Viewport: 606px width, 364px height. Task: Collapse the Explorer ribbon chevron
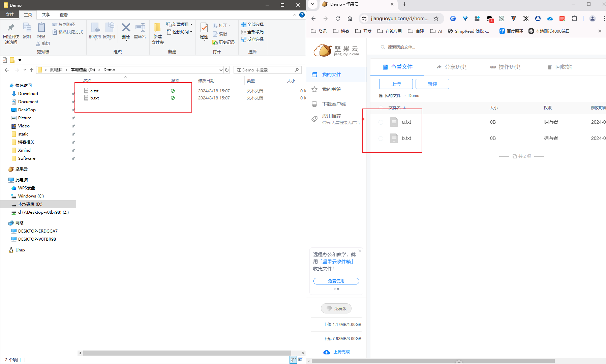(295, 14)
